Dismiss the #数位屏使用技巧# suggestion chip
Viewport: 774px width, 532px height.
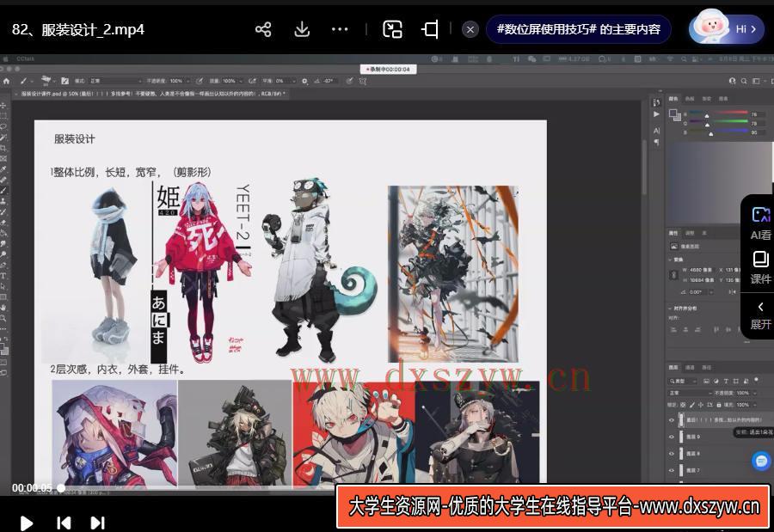coord(470,29)
